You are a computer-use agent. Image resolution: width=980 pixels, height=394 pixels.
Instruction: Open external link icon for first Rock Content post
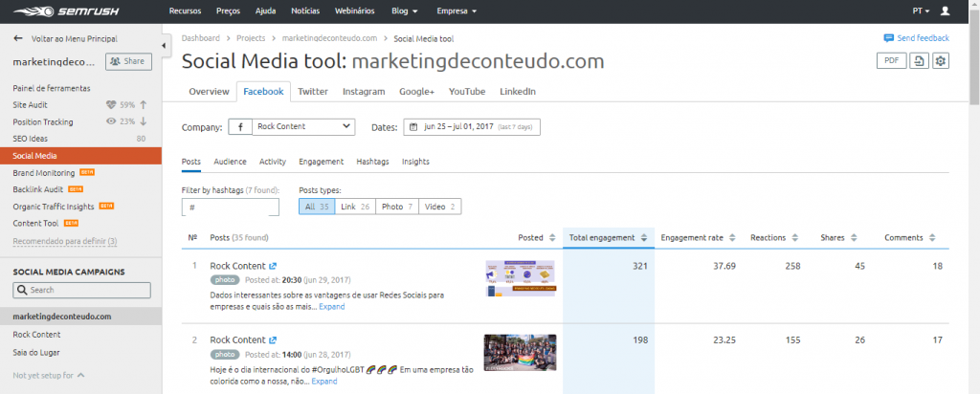pyautogui.click(x=273, y=266)
